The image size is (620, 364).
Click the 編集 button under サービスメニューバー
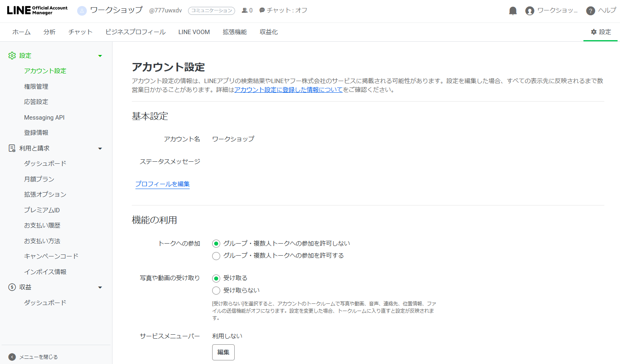pos(223,352)
